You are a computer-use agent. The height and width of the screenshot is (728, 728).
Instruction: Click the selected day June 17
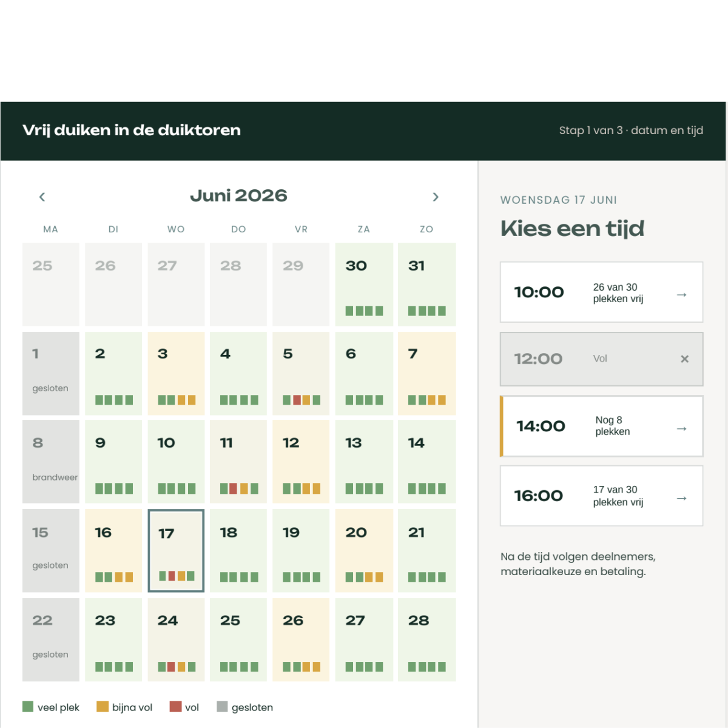pyautogui.click(x=176, y=550)
